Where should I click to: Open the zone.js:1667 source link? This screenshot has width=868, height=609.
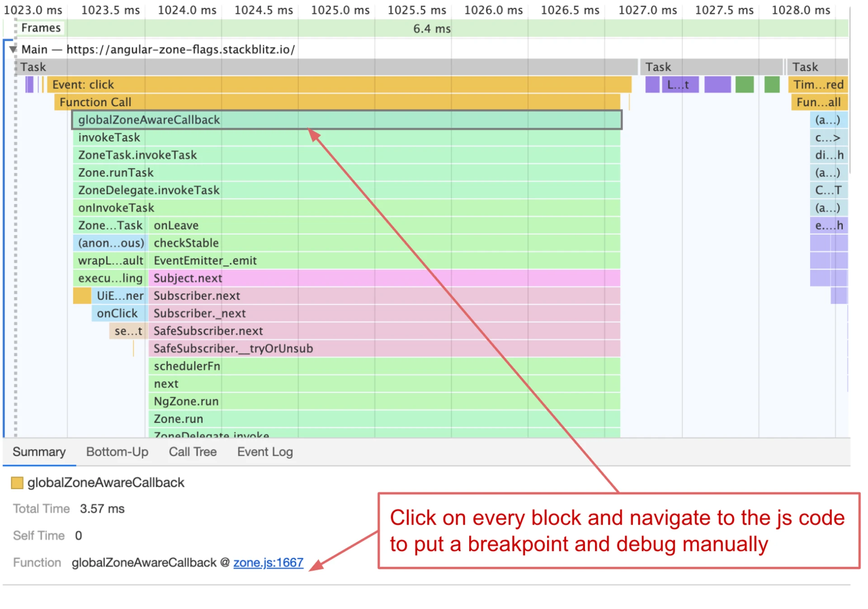[x=269, y=562]
